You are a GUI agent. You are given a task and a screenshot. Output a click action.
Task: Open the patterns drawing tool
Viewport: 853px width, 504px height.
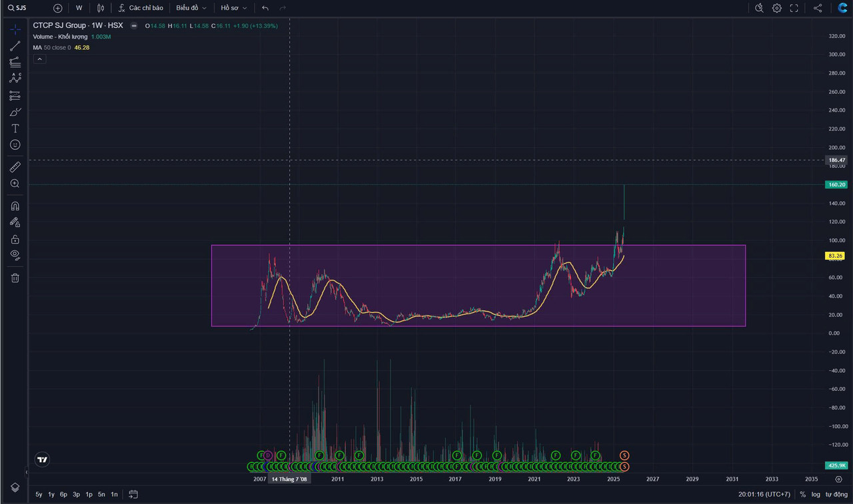point(15,79)
